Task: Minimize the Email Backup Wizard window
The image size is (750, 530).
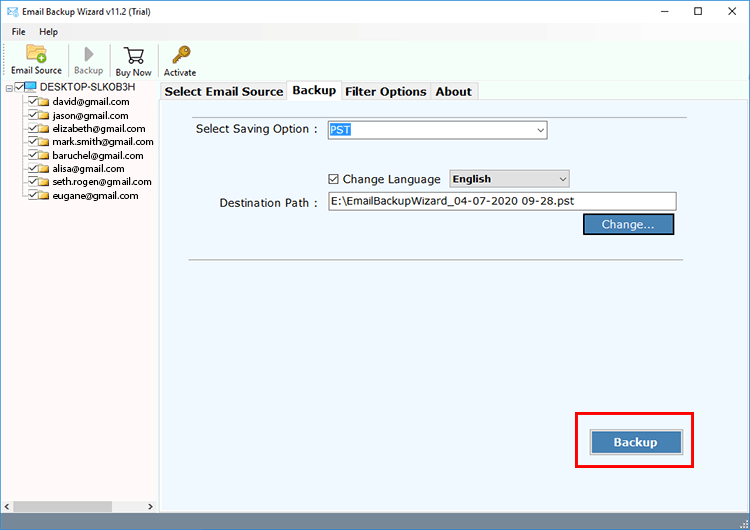Action: coord(664,11)
